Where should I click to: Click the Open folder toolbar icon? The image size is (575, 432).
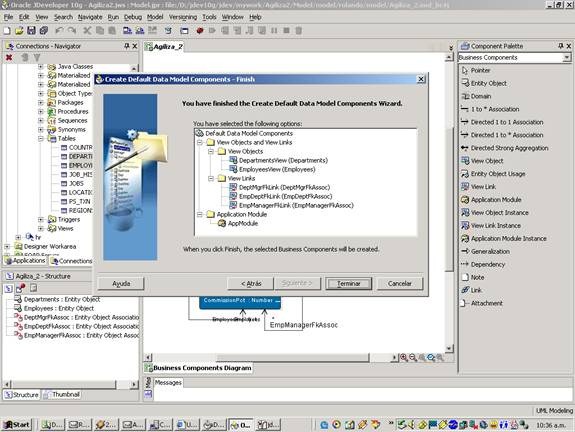click(19, 30)
